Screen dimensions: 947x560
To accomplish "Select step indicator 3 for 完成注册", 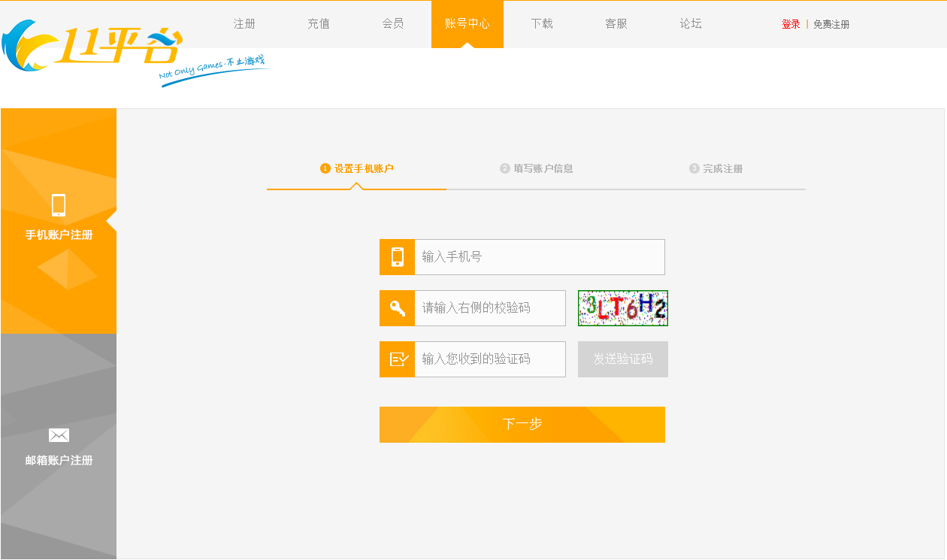I will 694,168.
